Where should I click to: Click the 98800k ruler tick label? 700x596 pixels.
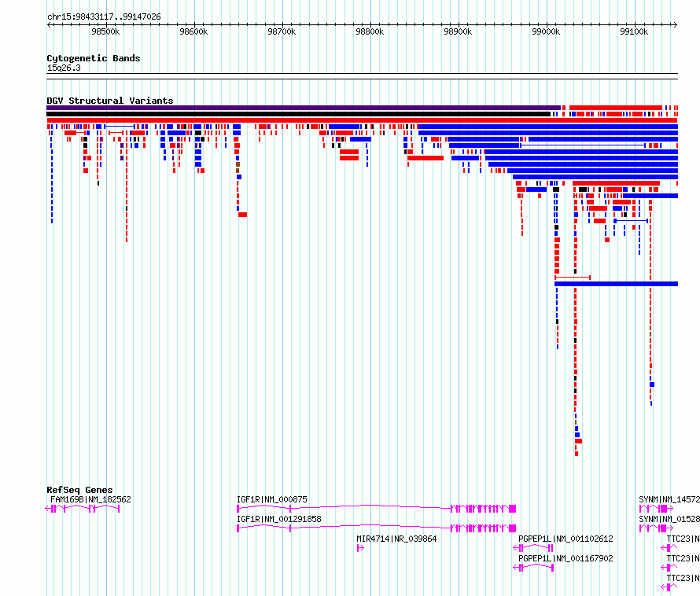tap(370, 31)
